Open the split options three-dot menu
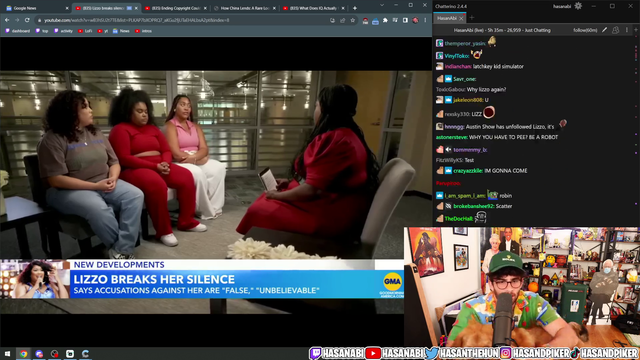Image resolution: width=640 pixels, height=360 pixels. [627, 30]
